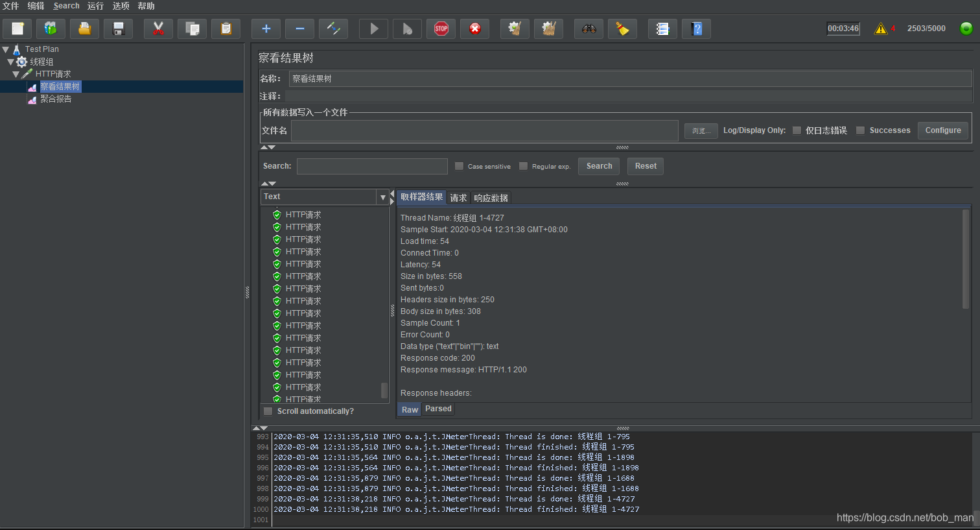Click the Configure button
The height and width of the screenshot is (530, 980).
pyautogui.click(x=943, y=130)
